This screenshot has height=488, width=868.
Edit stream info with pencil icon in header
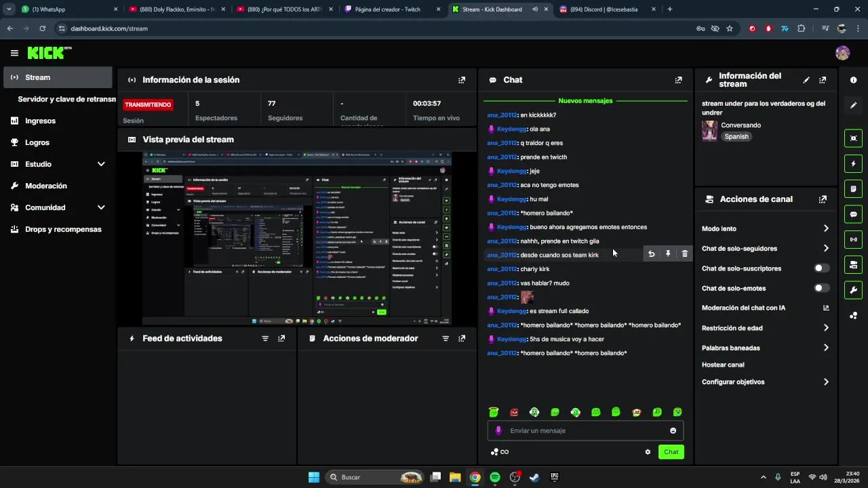(806, 80)
